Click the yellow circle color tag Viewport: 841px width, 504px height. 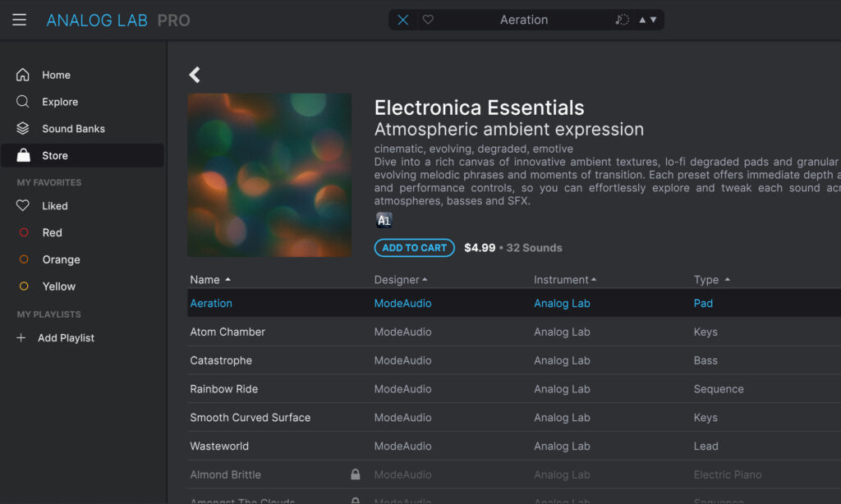24,286
